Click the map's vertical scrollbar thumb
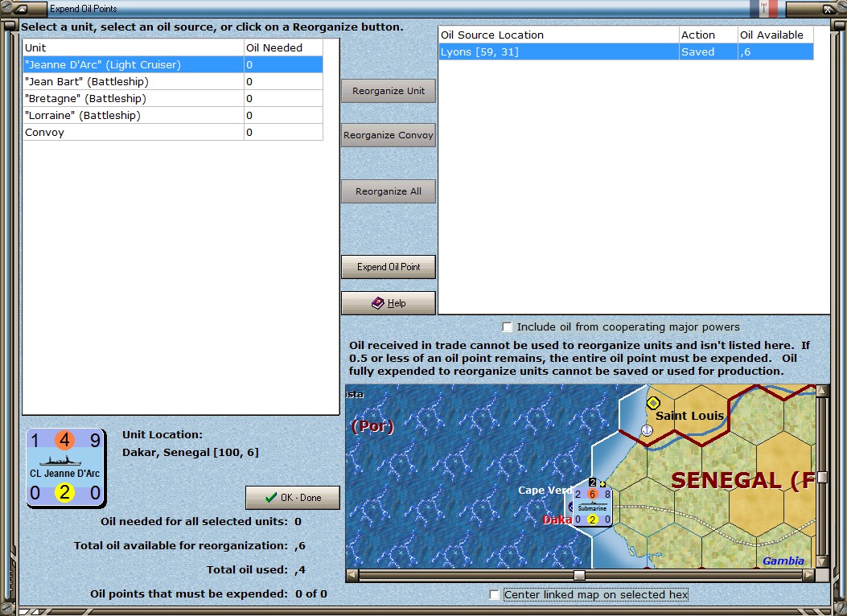 click(x=822, y=477)
